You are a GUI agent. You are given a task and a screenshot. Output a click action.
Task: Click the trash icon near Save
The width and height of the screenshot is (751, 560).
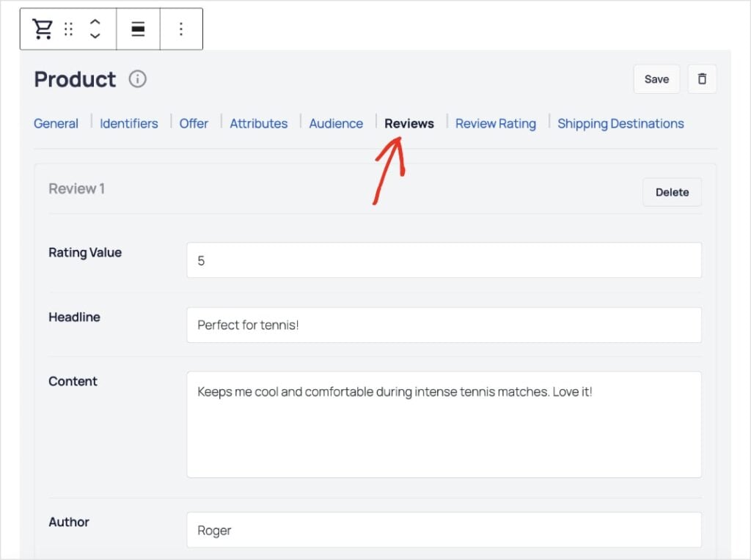coord(702,78)
